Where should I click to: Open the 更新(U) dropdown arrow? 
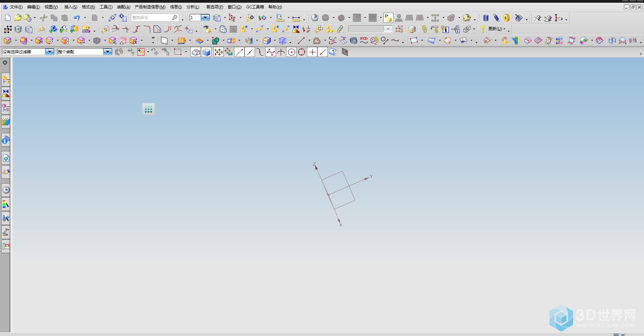[x=504, y=29]
